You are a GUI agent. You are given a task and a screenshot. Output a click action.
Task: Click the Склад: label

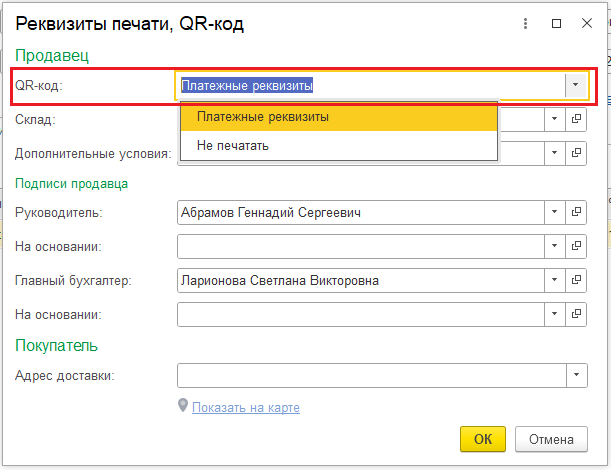(x=35, y=119)
